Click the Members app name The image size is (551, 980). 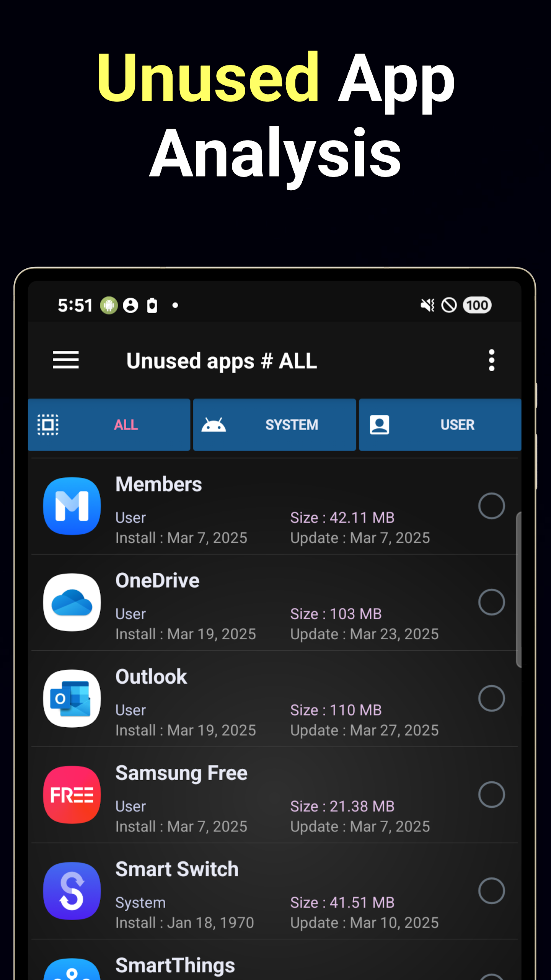click(x=159, y=484)
